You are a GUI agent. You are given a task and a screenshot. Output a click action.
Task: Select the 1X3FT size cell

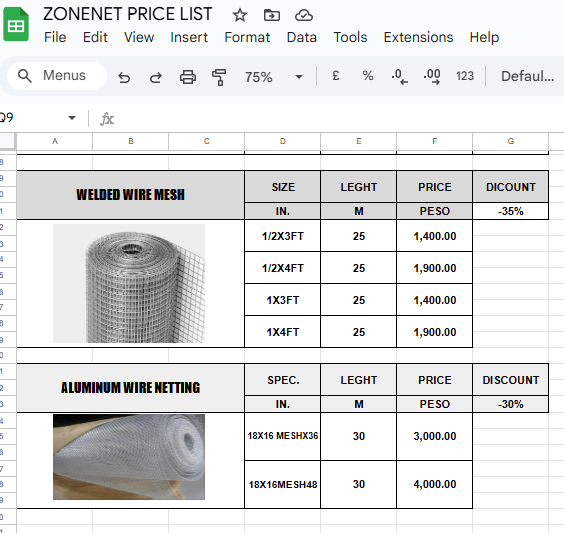283,300
